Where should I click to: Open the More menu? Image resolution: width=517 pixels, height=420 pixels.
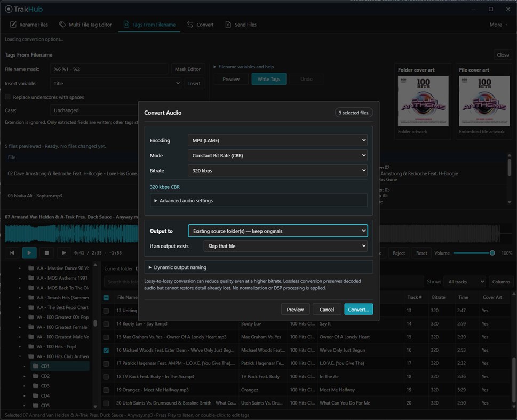coord(498,25)
